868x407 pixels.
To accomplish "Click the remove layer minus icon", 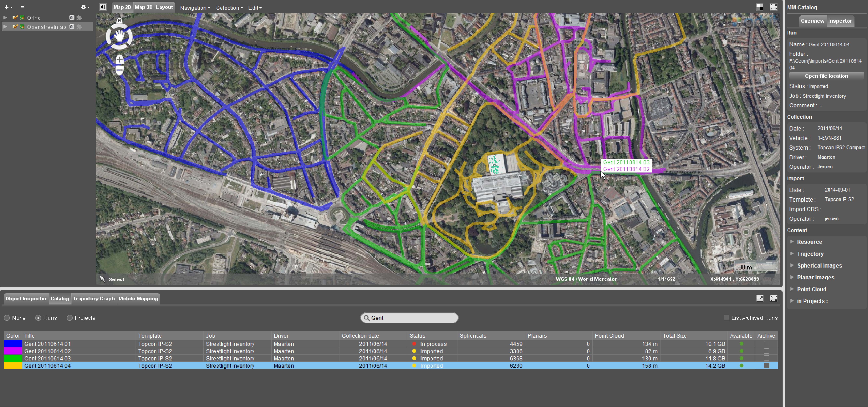I will tap(23, 7).
